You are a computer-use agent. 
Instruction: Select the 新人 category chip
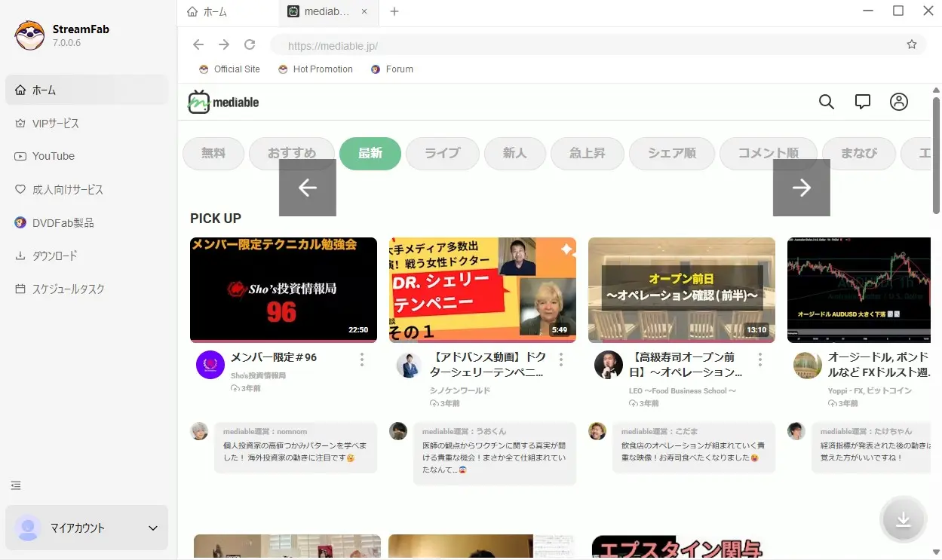pyautogui.click(x=515, y=153)
